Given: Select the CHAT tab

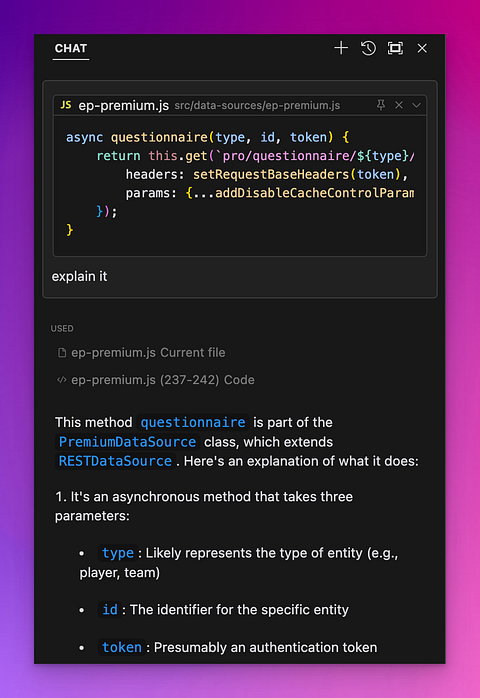Looking at the screenshot, I should coord(71,48).
